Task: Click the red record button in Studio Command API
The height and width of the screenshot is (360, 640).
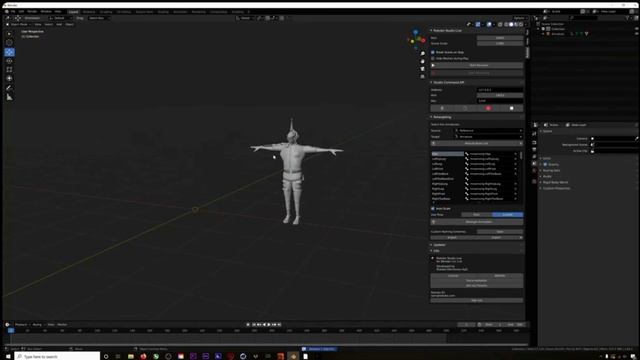Action: 488,108
